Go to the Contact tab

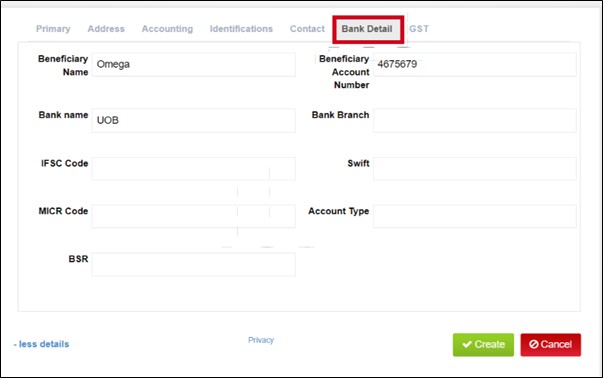(x=307, y=29)
